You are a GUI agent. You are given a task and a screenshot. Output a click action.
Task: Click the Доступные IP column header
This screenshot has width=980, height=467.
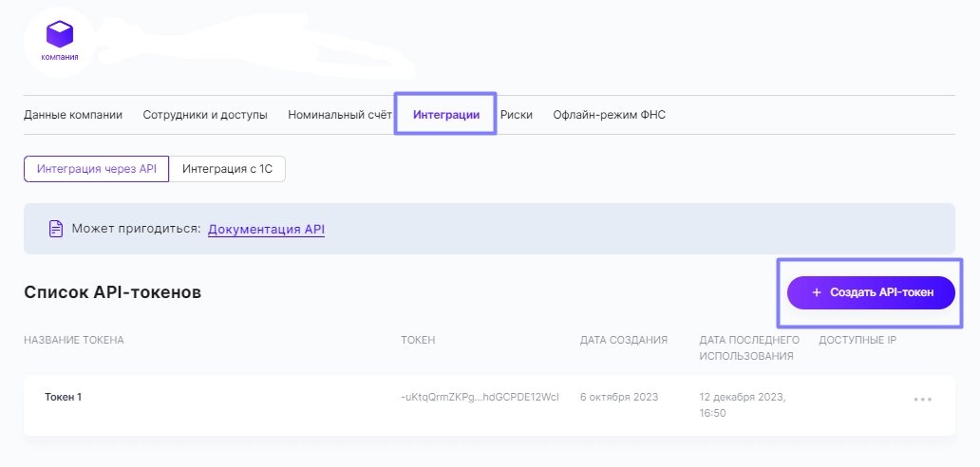point(858,340)
